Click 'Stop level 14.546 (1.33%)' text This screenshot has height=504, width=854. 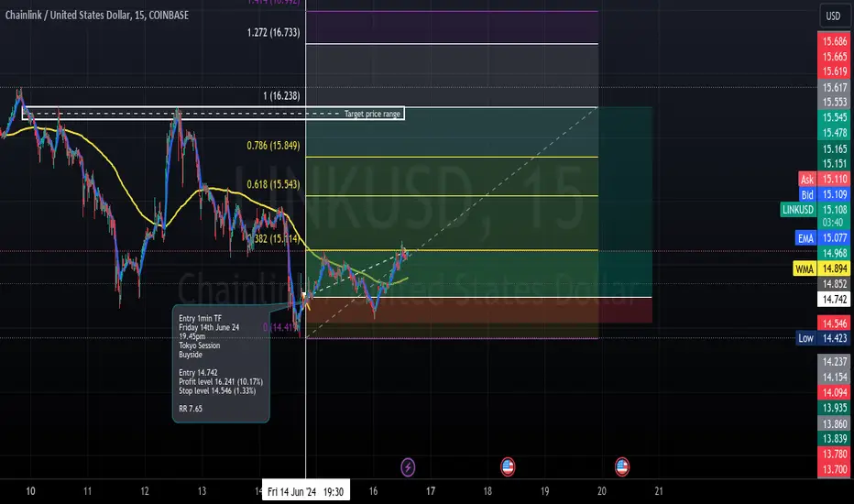pyautogui.click(x=217, y=390)
